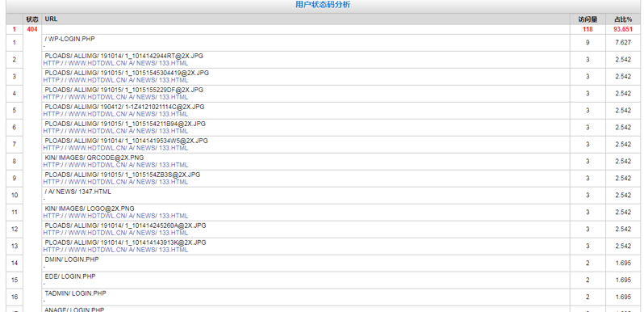Click the URL column header
644x312 pixels.
pyautogui.click(x=52, y=19)
